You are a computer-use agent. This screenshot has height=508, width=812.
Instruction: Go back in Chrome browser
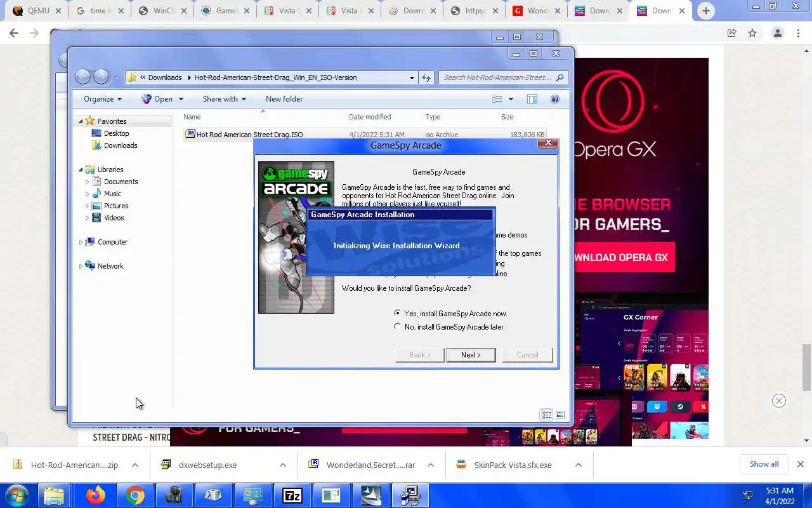pyautogui.click(x=14, y=33)
